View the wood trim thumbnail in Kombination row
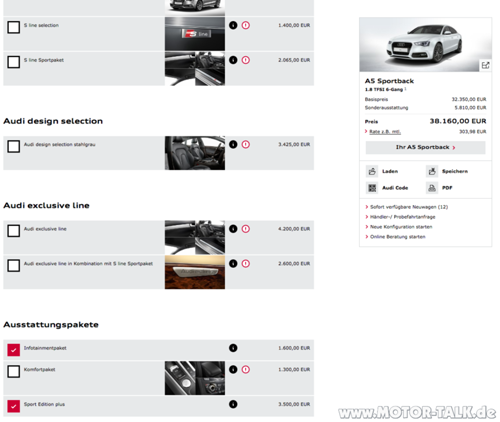Viewport: 500px width, 422px height. [x=195, y=272]
